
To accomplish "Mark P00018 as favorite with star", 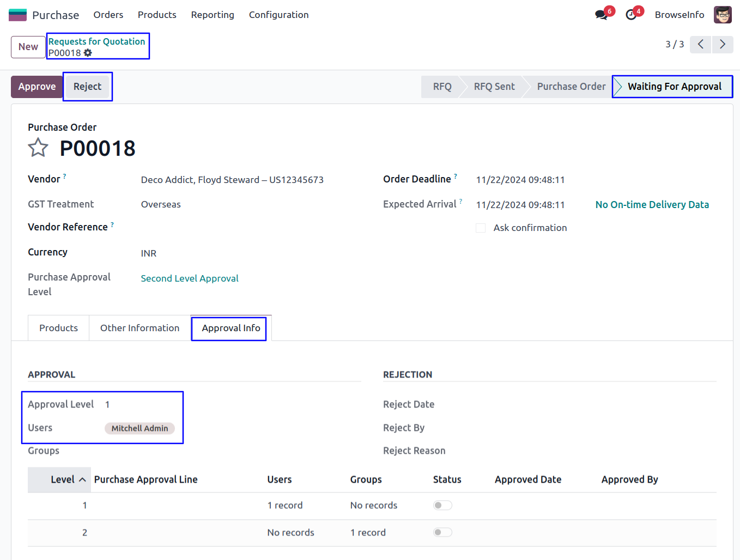I will coord(38,148).
